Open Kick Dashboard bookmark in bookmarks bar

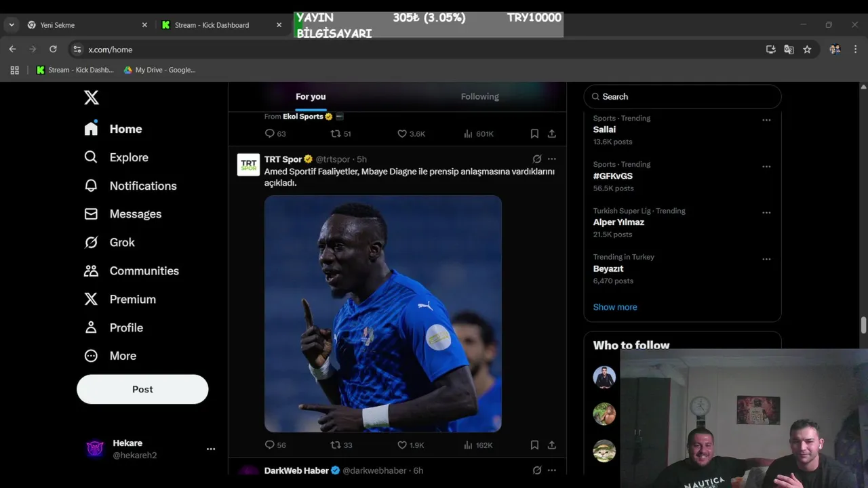(75, 70)
